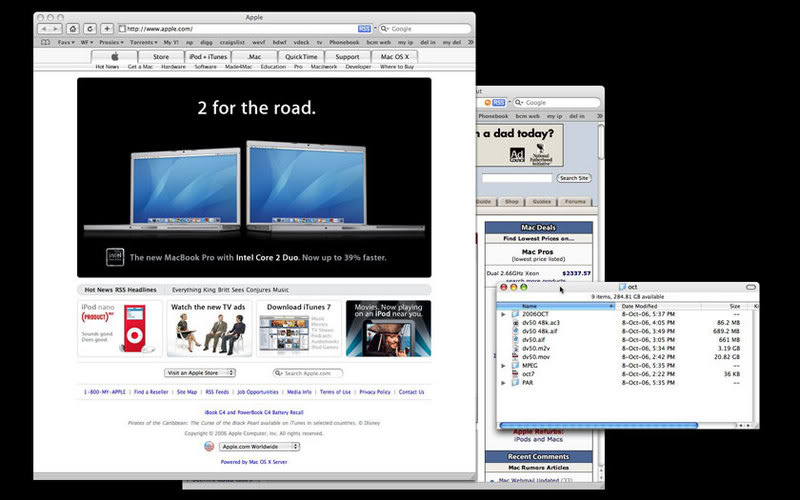Select the MPEG folder icon
Screen dimensions: 800x500
pos(515,365)
